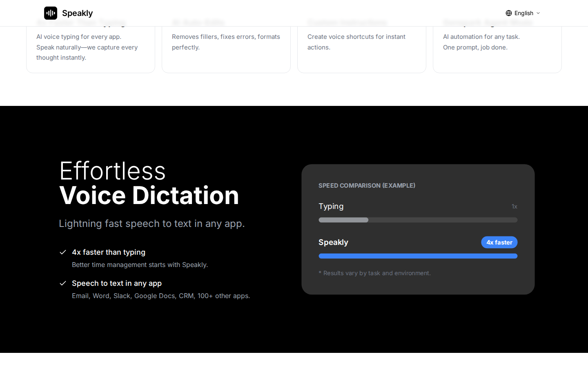Click the checkmark beside 4x faster than typing

(x=63, y=252)
